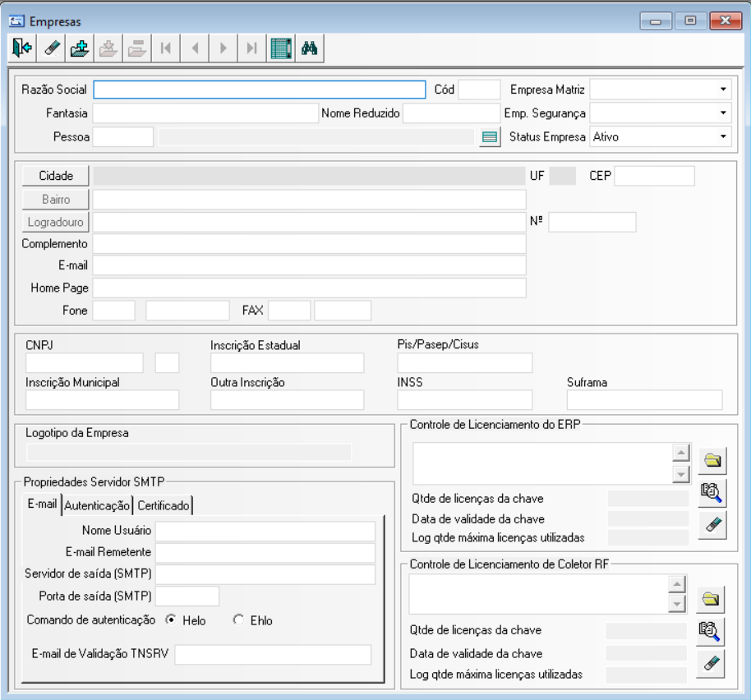Screen dimensions: 751x700
Task: Click the Outra Inscrição field
Action: tap(288, 400)
